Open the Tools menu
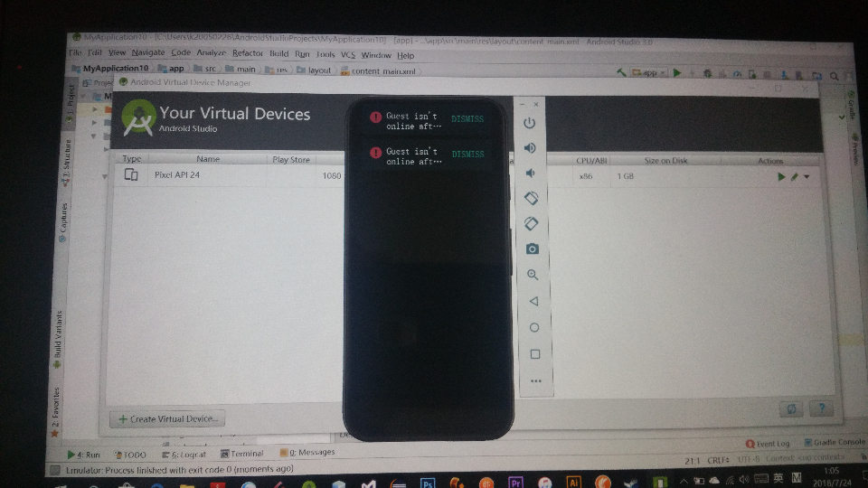The image size is (868, 488). (325, 54)
